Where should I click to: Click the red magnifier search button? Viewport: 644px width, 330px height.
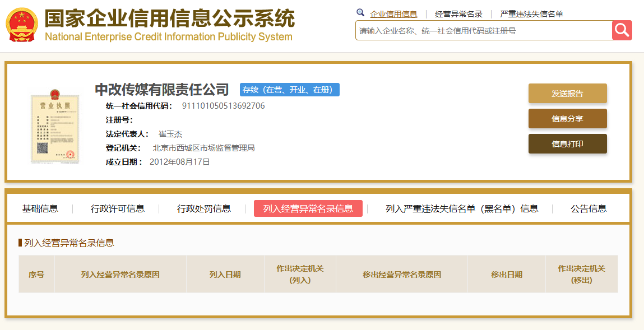click(x=622, y=30)
